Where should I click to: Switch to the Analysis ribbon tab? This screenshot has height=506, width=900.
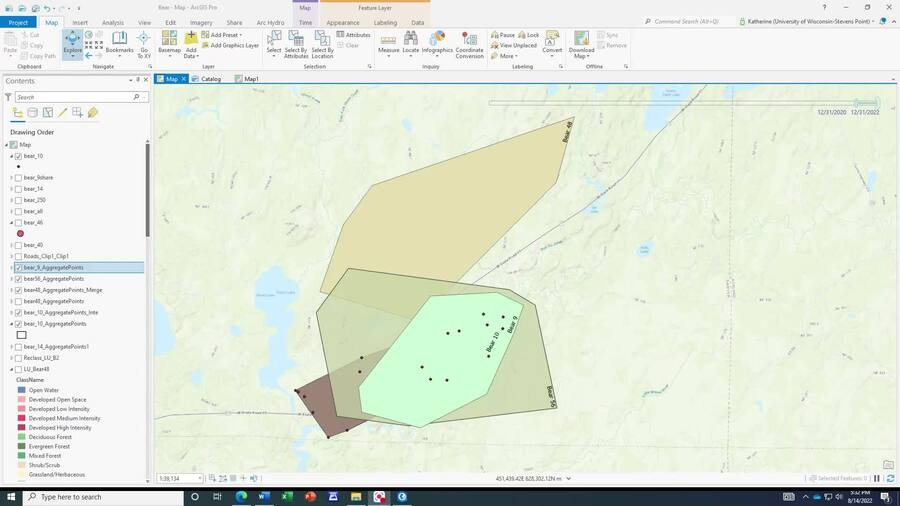coord(113,22)
